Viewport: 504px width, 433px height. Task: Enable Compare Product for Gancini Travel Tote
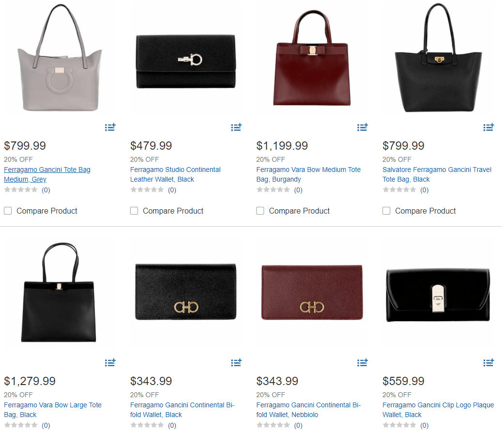[386, 211]
